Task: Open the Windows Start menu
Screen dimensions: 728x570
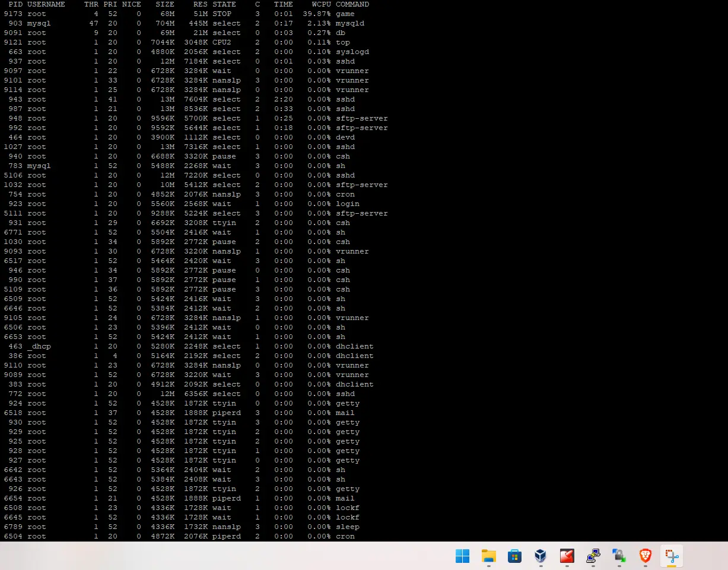Action: 462,556
